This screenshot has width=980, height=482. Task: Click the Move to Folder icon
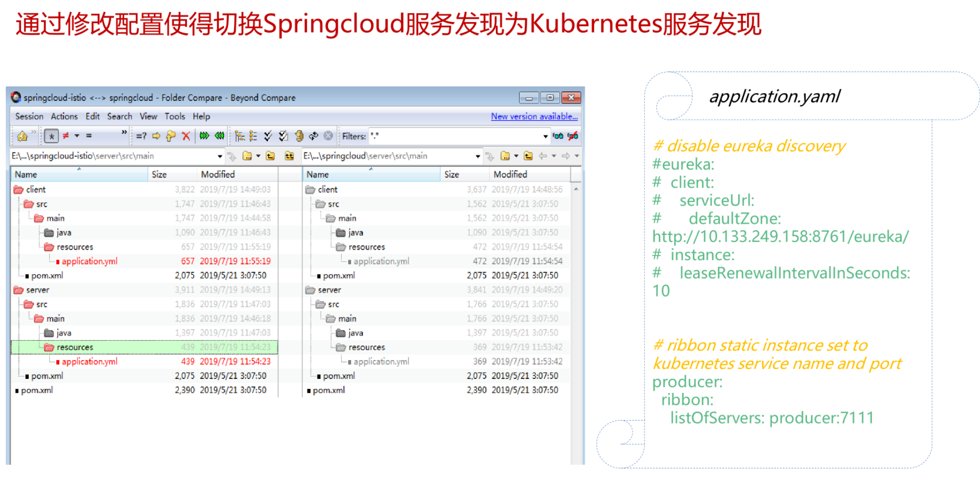coord(171,136)
